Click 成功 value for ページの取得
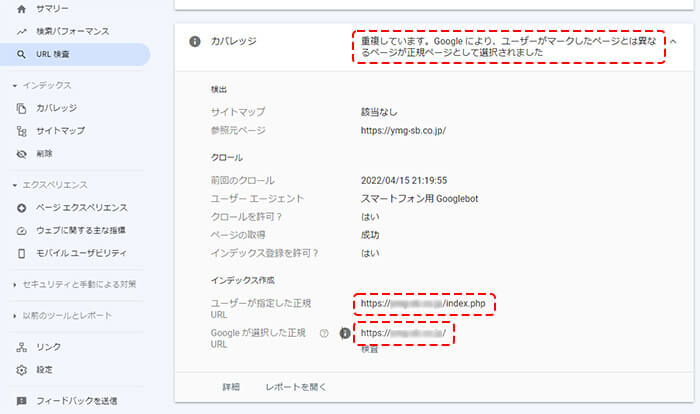700x414 pixels. [x=370, y=235]
